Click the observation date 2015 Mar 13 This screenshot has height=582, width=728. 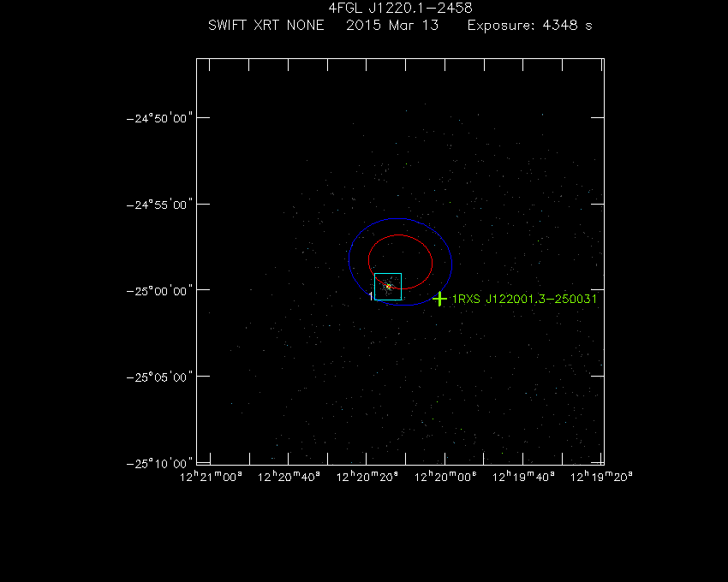pyautogui.click(x=392, y=25)
